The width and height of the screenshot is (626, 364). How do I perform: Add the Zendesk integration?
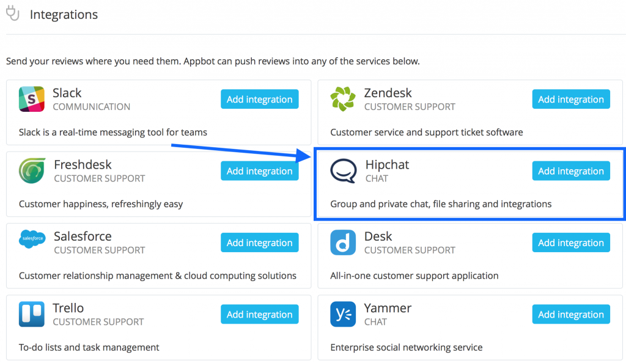tap(571, 99)
